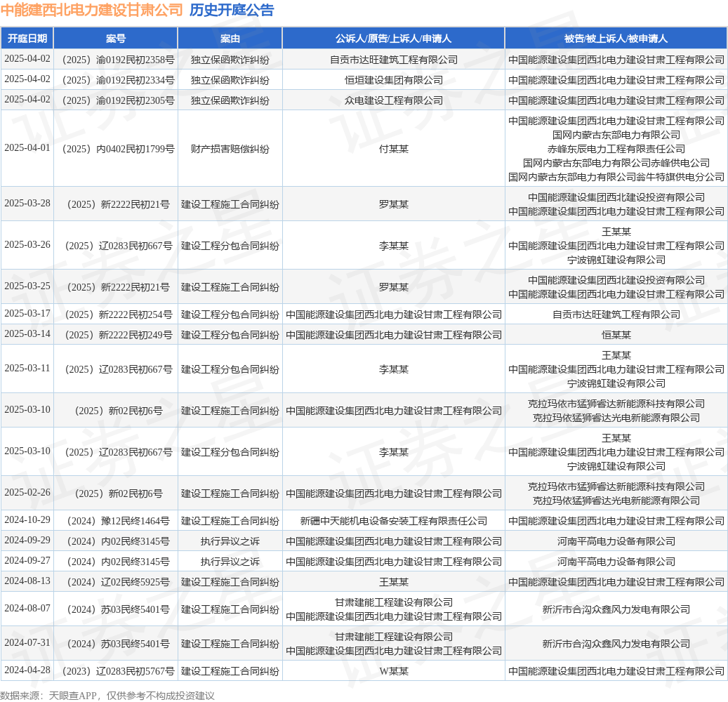Screen dimensions: 728x702
Task: Click the date 2025-02-26
Action: (x=27, y=493)
